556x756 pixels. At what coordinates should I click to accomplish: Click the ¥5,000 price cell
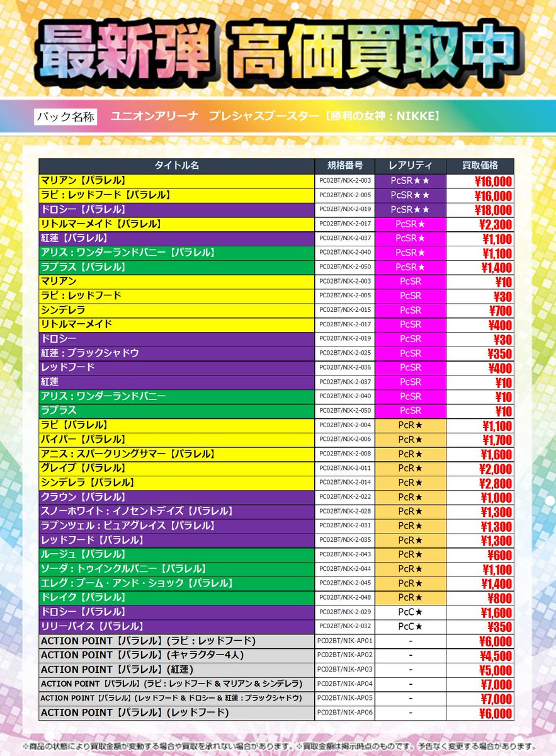click(x=480, y=672)
